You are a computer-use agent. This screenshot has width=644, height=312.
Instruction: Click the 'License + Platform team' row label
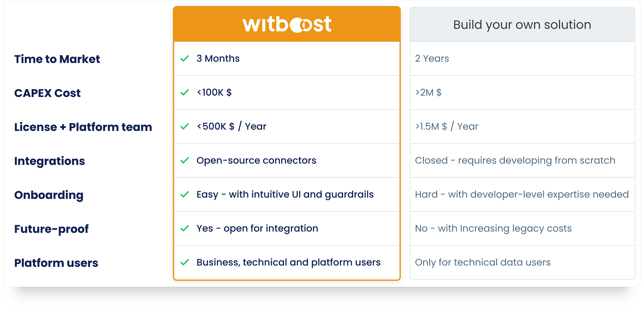point(83,127)
